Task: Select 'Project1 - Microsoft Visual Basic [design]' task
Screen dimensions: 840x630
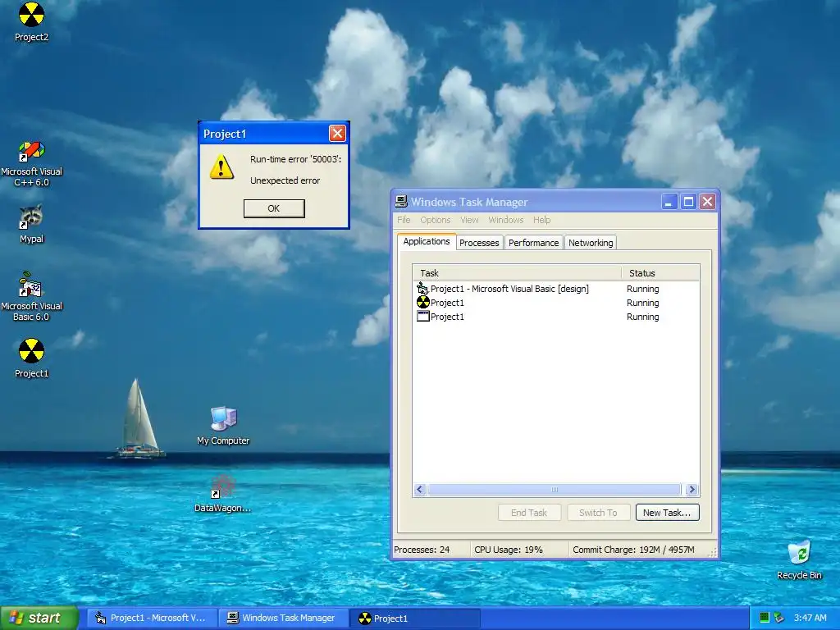Action: click(509, 289)
